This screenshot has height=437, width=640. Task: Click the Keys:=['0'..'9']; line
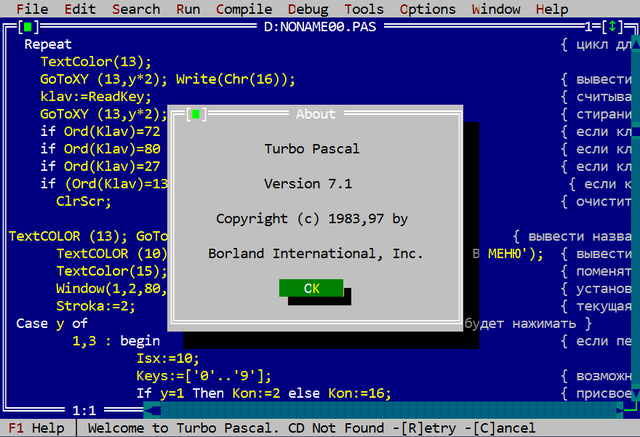[x=204, y=376]
